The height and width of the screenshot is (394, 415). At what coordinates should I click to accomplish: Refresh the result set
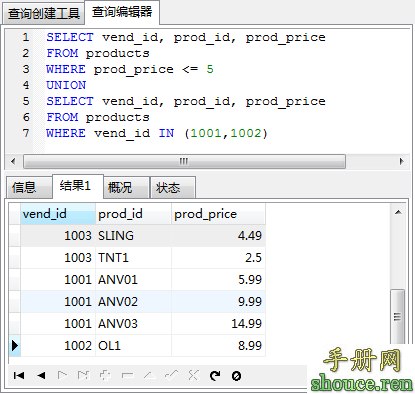pyautogui.click(x=215, y=376)
